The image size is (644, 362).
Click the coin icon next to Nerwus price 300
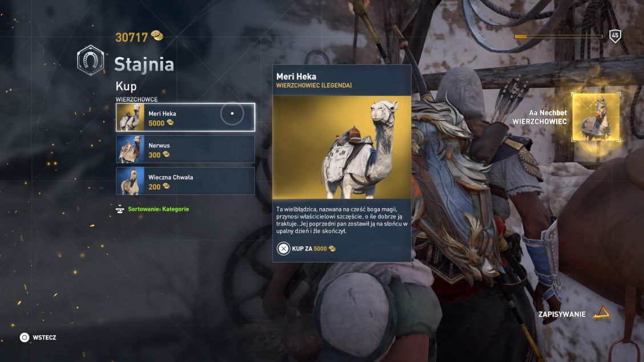(166, 154)
